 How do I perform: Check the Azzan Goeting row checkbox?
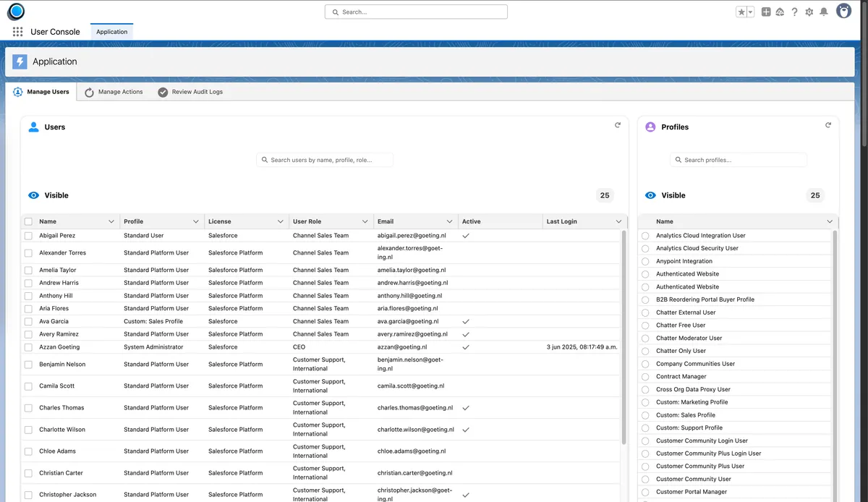(28, 347)
